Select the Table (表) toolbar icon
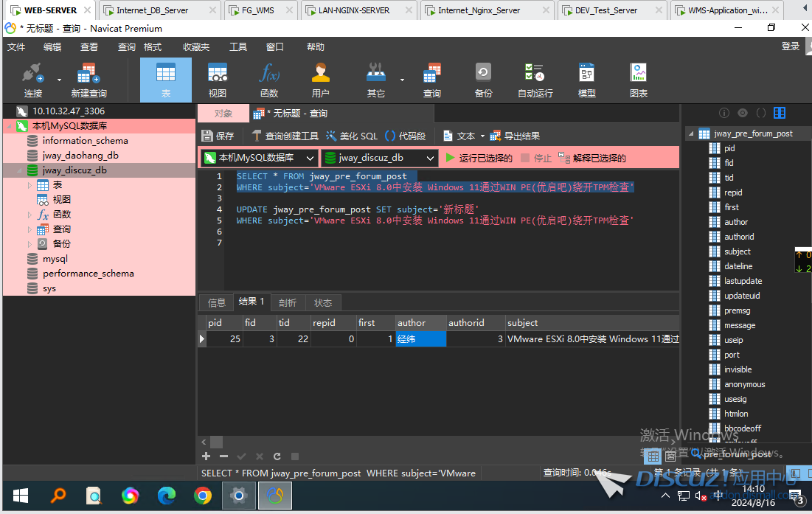This screenshot has height=514, width=812. coord(166,80)
